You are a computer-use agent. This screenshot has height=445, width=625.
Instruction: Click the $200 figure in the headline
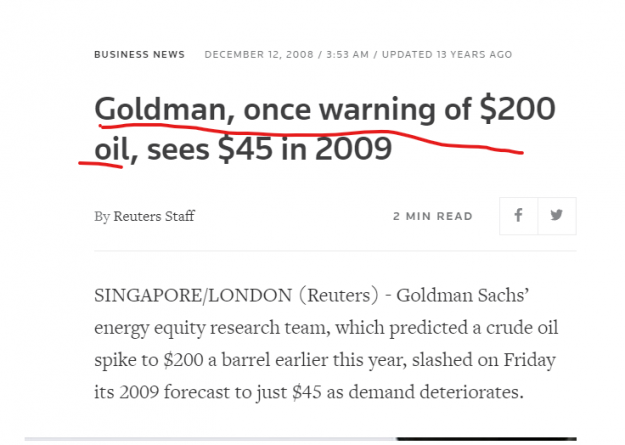point(518,108)
